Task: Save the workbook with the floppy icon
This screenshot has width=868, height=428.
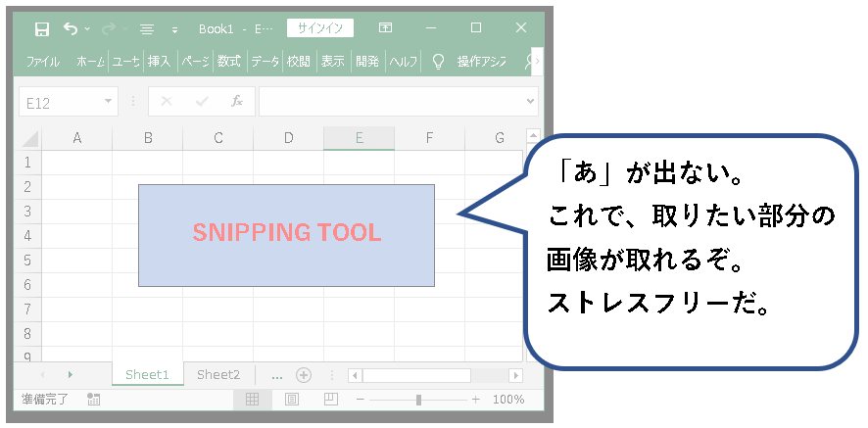Action: tap(42, 29)
